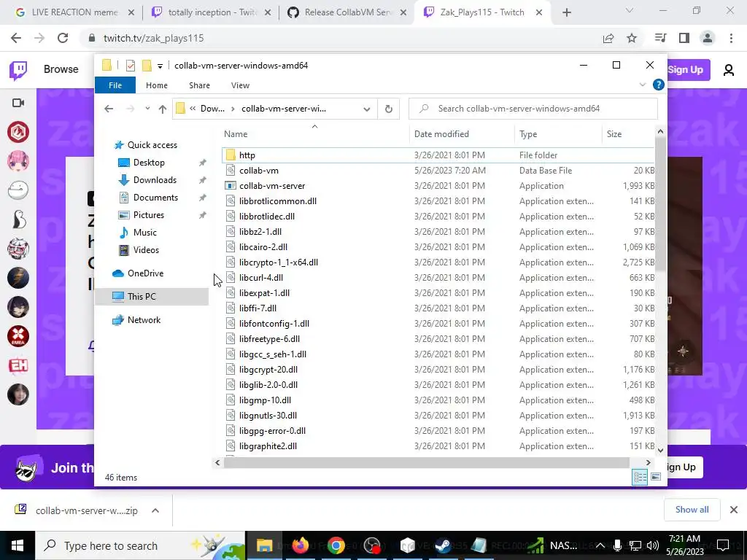Open the Twitch logo home link

(18, 70)
